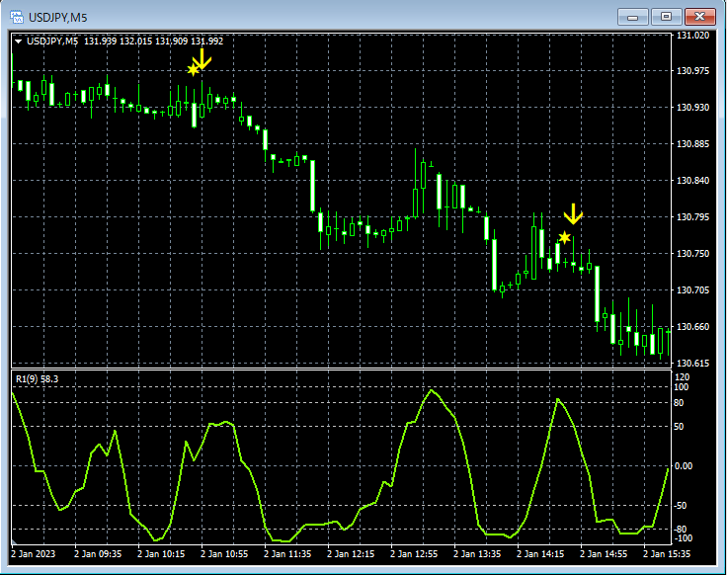Image resolution: width=728 pixels, height=575 pixels.
Task: Click the indicator scale value 0.00
Action: (x=683, y=466)
